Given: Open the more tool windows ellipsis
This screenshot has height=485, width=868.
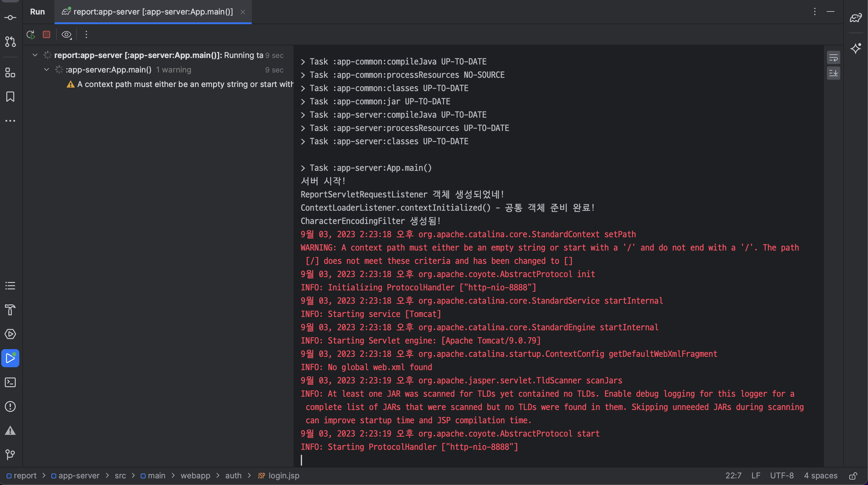Looking at the screenshot, I should 10,121.
